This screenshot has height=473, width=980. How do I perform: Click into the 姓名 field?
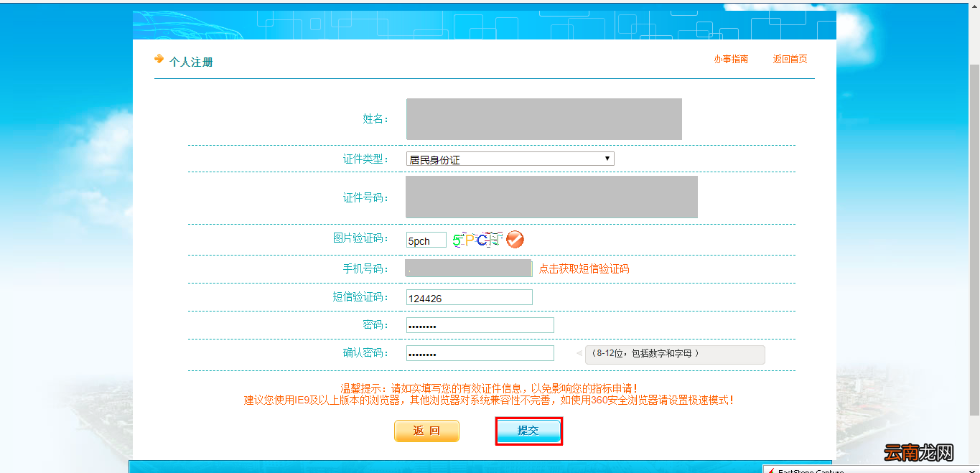543,119
